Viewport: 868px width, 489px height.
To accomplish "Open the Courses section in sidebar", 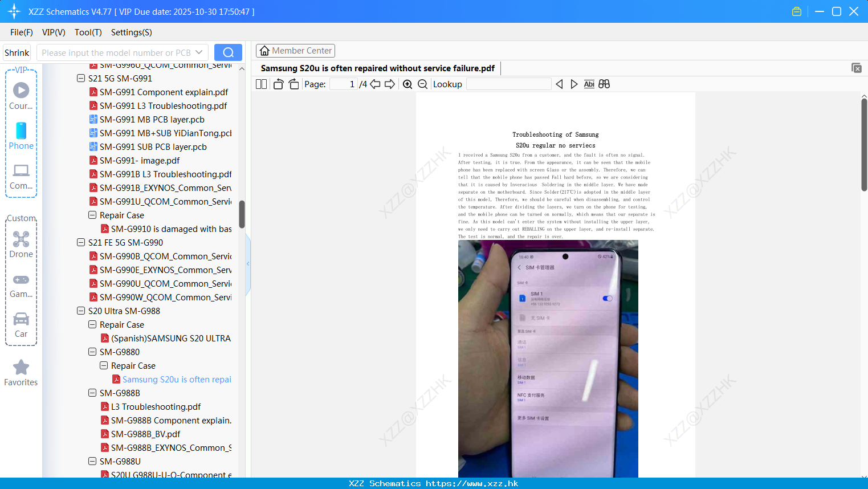I will pyautogui.click(x=21, y=96).
